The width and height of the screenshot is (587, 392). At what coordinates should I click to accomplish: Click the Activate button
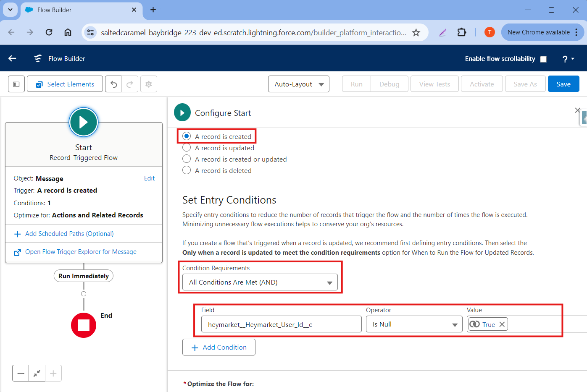[x=482, y=84]
